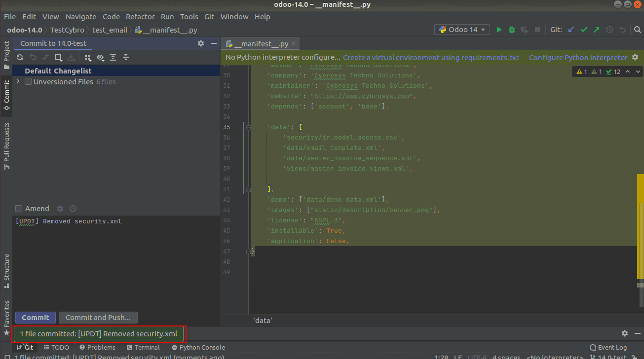Open Pull Requests side tool window
This screenshot has width=644, height=359.
6,146
